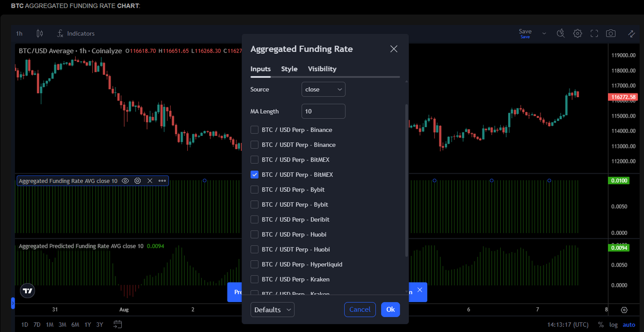Click the swap arrows icon in toolbar
Viewport: 644px width, 332px height.
(632, 33)
